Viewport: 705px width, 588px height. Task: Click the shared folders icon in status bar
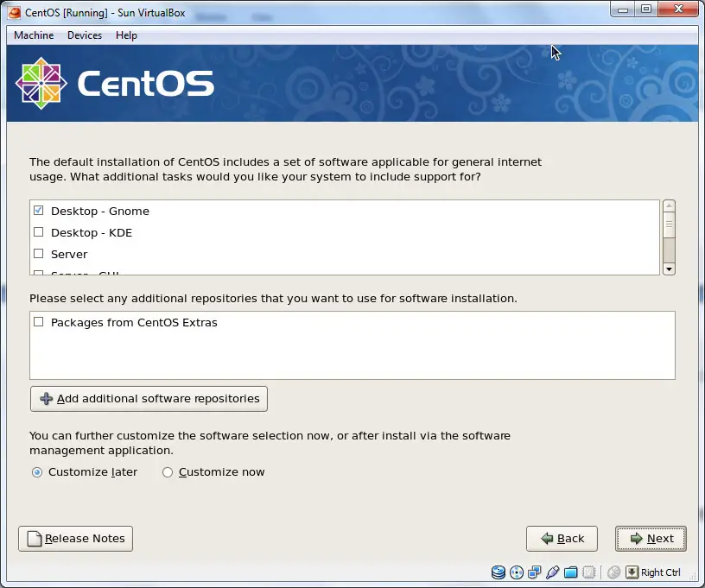pyautogui.click(x=571, y=572)
